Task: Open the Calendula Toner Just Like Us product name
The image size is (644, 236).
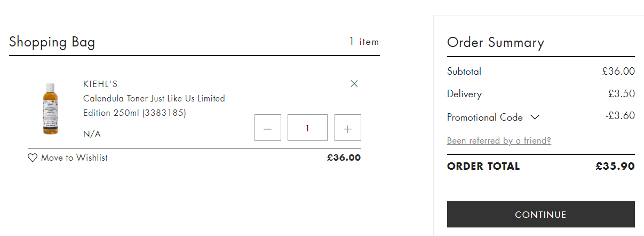Action: (154, 106)
